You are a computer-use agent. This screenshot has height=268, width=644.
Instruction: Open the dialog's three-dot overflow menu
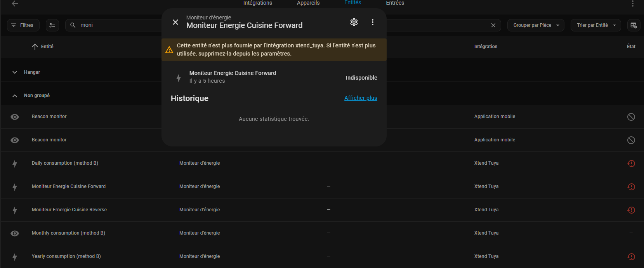point(372,22)
